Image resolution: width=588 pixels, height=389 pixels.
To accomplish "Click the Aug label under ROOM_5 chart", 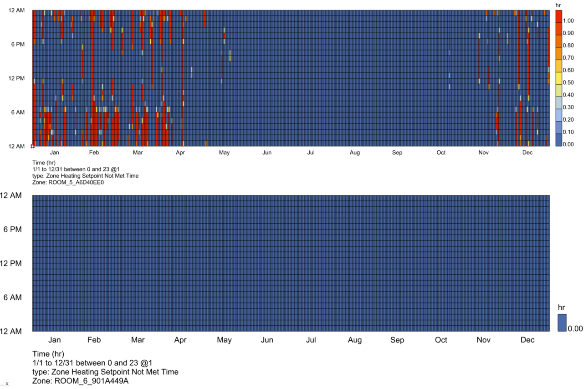I will (355, 153).
